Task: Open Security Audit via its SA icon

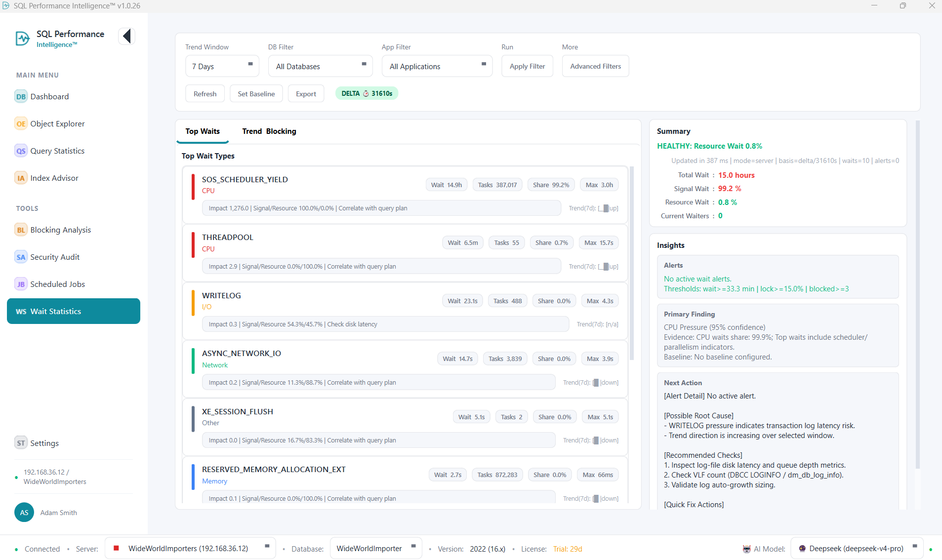Action: 21,257
